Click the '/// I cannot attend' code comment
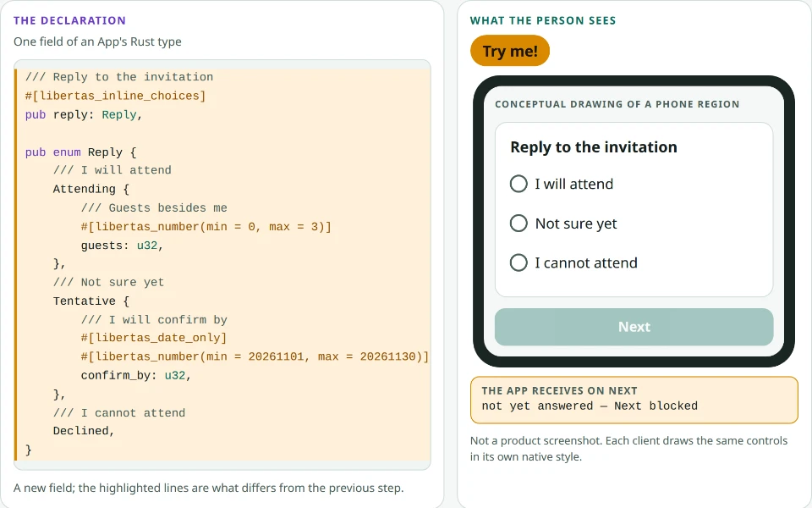812x508 pixels. point(119,413)
